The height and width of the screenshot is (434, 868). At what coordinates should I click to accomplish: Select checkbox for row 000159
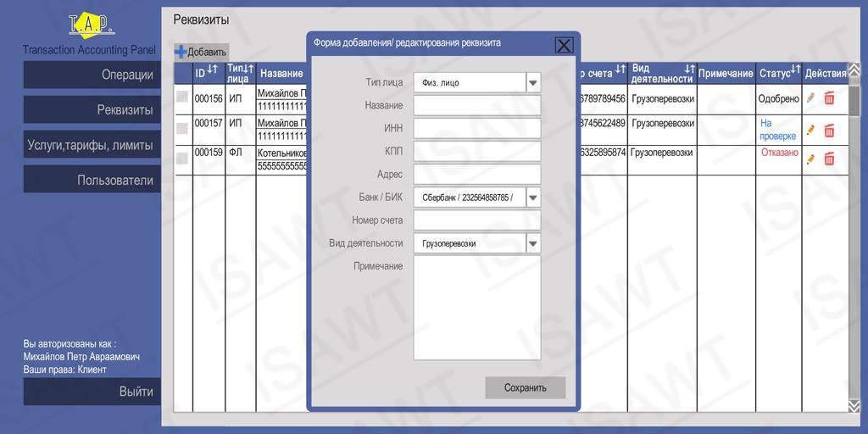(182, 159)
